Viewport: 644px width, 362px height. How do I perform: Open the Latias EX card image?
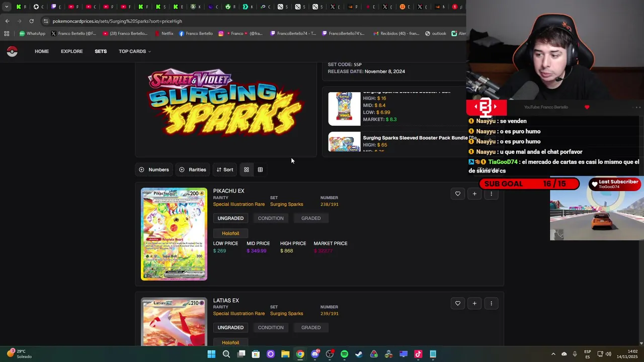click(174, 322)
